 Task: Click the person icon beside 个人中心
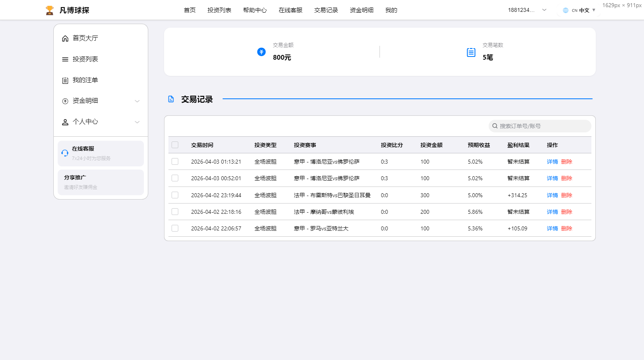pyautogui.click(x=65, y=122)
